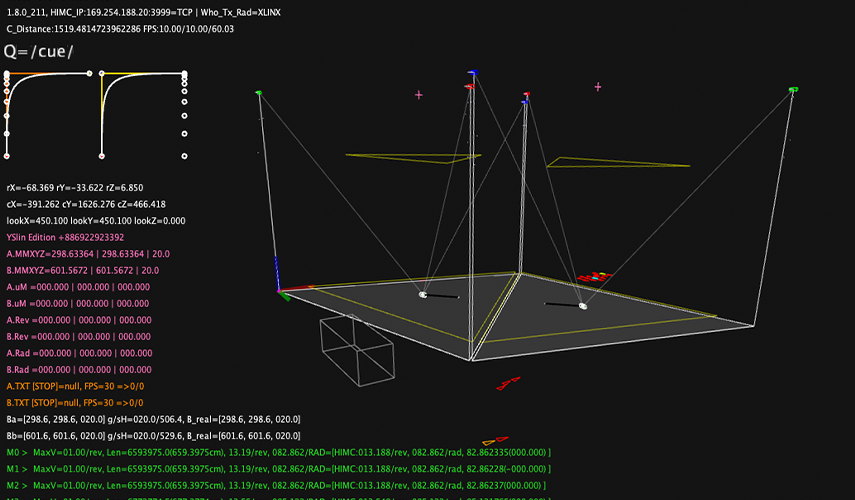Screen dimensions: 855x500
Task: Select the left white ball on the floor
Action: 423,295
